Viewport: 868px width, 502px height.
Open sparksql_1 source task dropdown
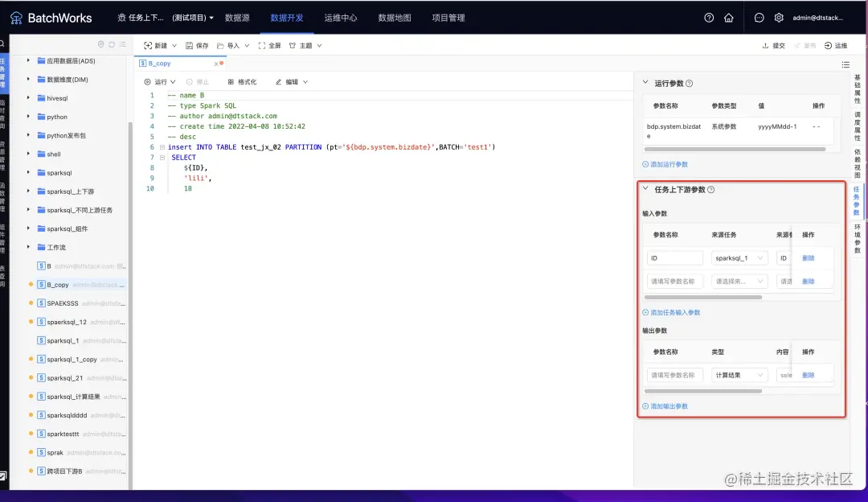[739, 258]
